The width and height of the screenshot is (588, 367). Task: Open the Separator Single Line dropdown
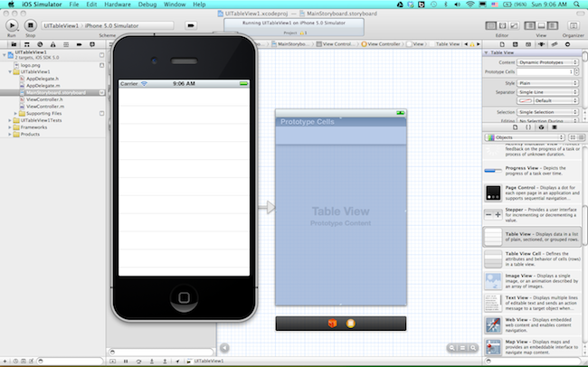pyautogui.click(x=547, y=92)
